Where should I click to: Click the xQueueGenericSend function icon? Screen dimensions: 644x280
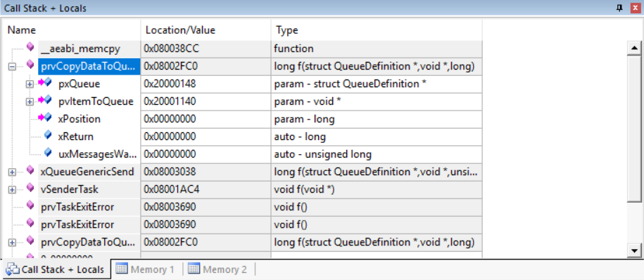(x=30, y=170)
